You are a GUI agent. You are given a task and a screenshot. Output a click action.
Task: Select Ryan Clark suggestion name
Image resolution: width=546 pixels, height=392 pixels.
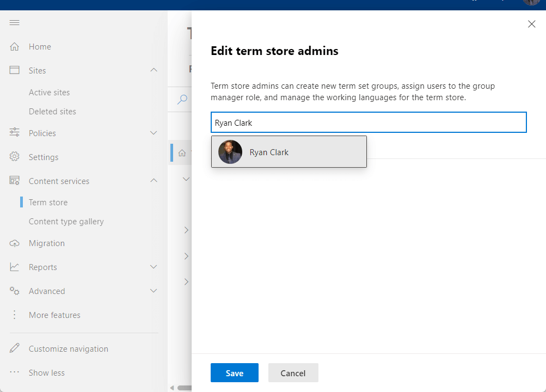click(x=269, y=152)
